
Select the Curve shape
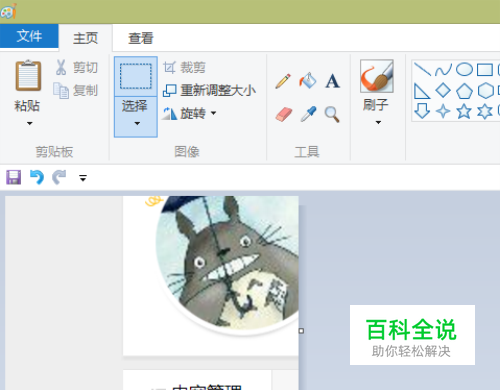click(443, 70)
